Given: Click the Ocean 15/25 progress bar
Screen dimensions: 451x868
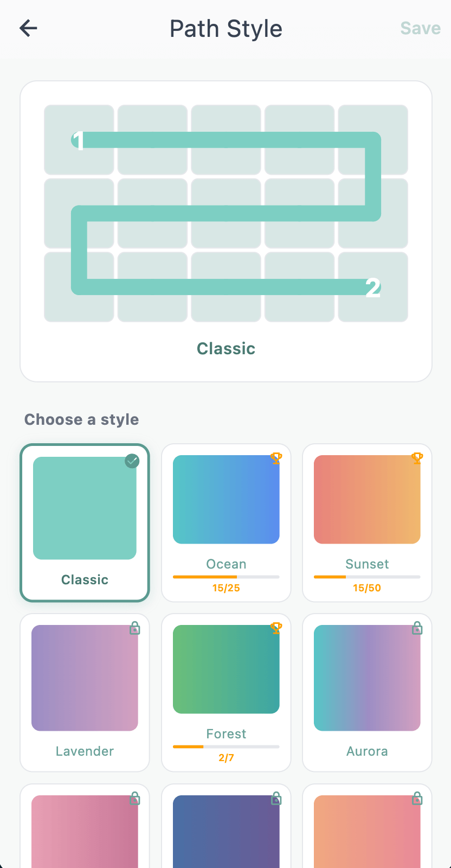Looking at the screenshot, I should (x=226, y=577).
